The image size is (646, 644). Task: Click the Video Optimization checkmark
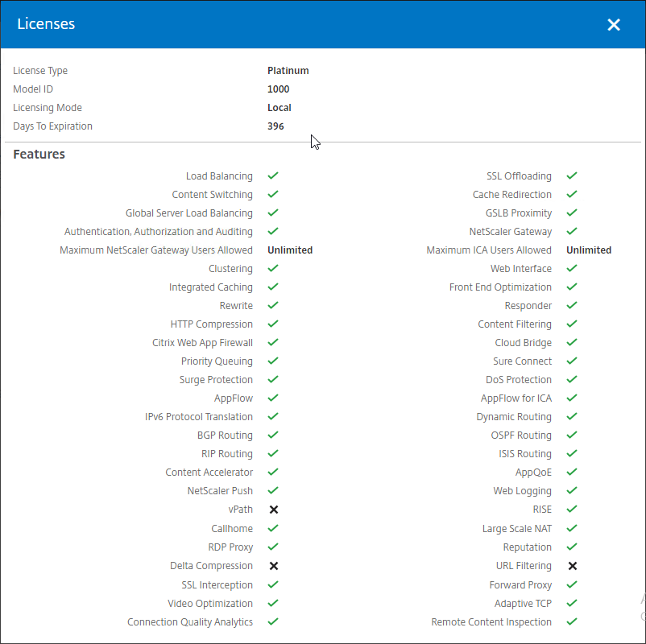(x=273, y=603)
